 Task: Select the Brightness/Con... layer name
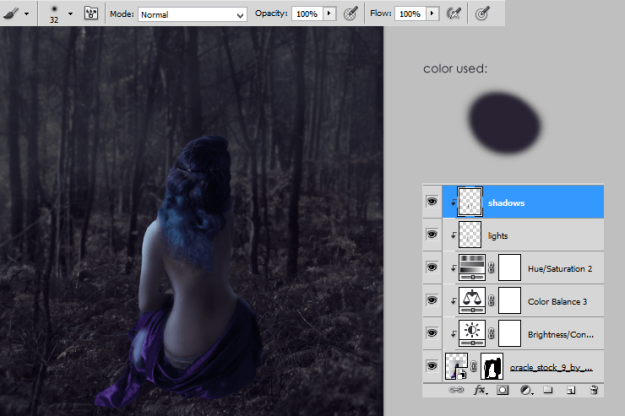(560, 335)
